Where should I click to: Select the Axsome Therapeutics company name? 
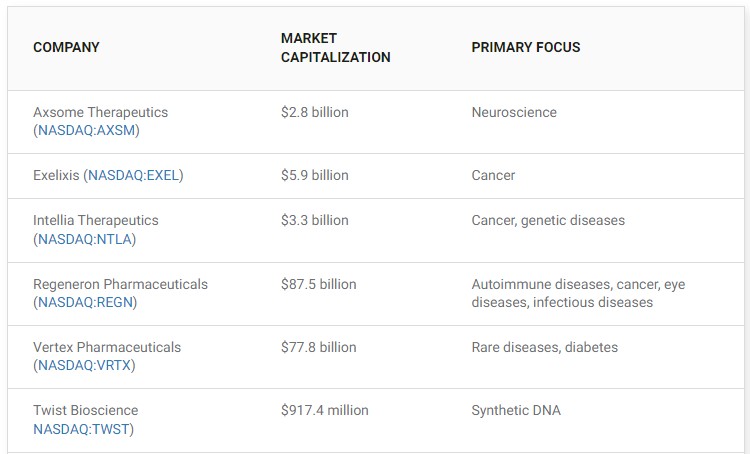click(100, 112)
